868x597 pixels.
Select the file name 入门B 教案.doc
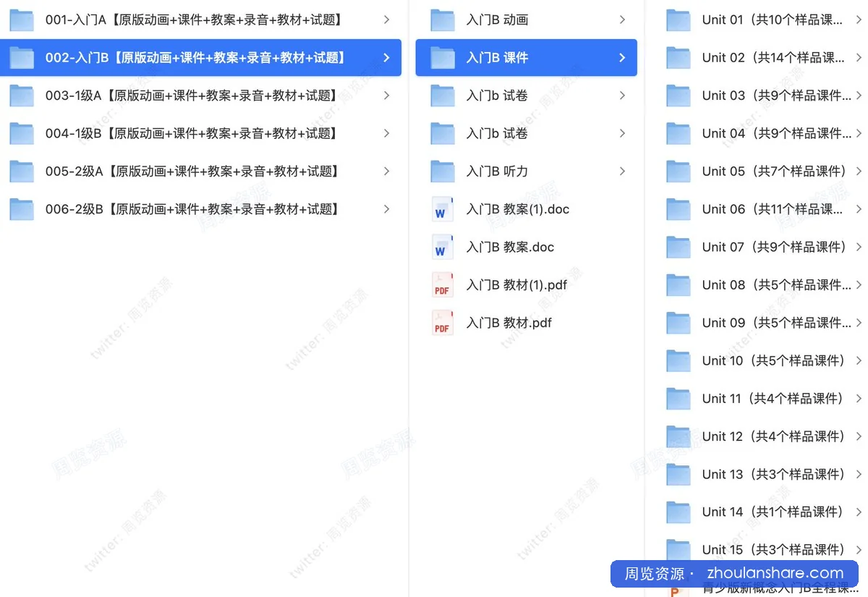click(x=511, y=247)
